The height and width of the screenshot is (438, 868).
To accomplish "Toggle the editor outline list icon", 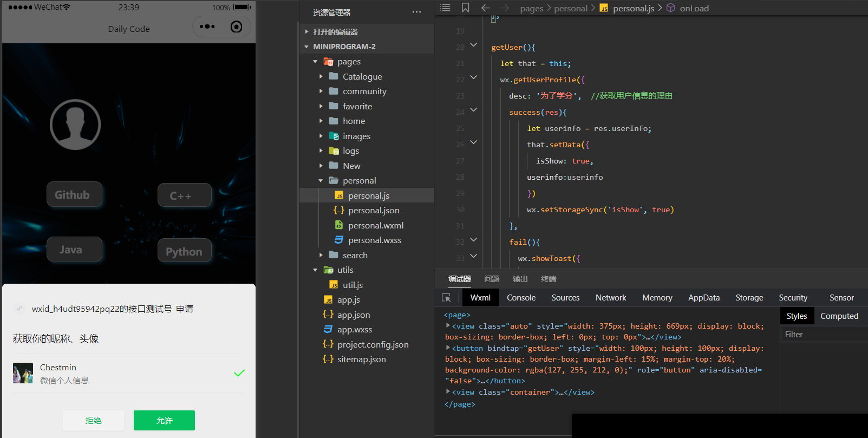I will 445,8.
